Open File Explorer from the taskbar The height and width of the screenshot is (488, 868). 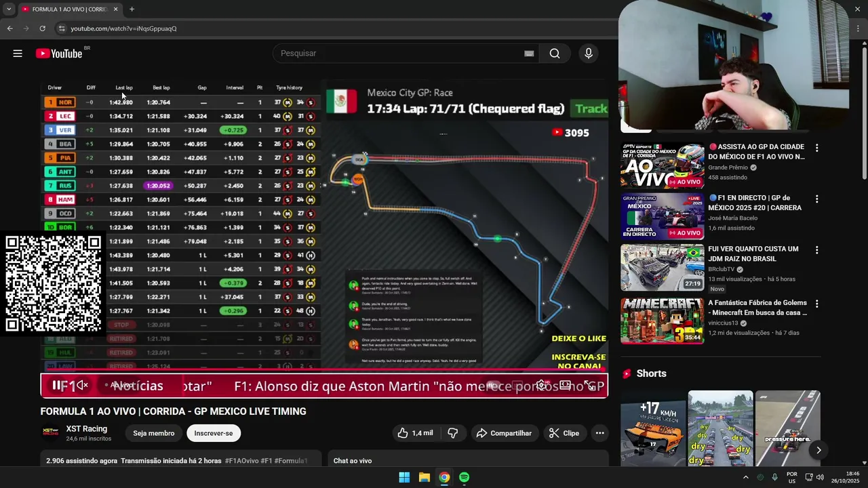tap(424, 477)
